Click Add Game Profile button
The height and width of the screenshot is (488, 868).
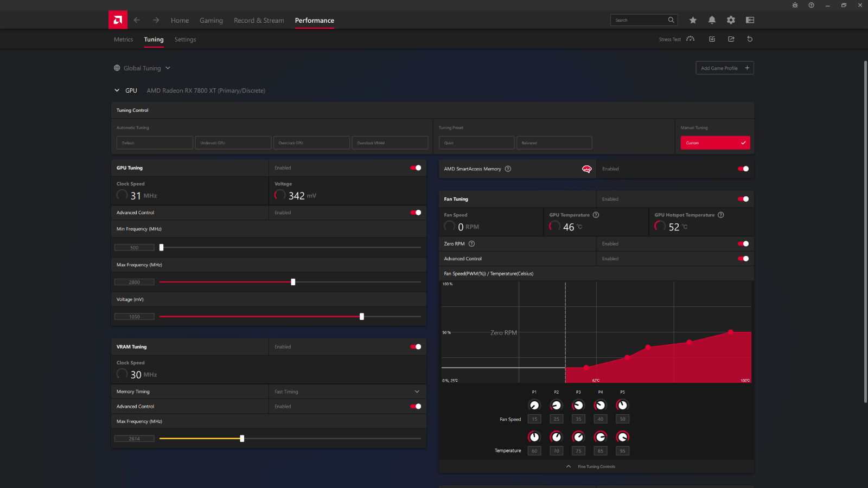[725, 68]
